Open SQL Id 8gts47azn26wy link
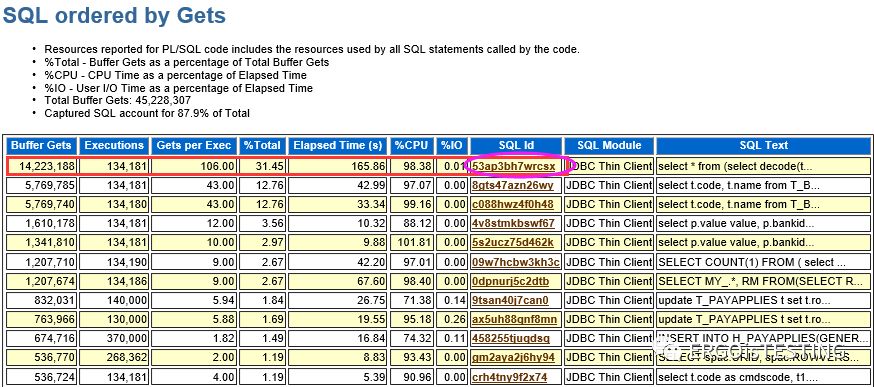The height and width of the screenshot is (387, 874). coord(513,185)
